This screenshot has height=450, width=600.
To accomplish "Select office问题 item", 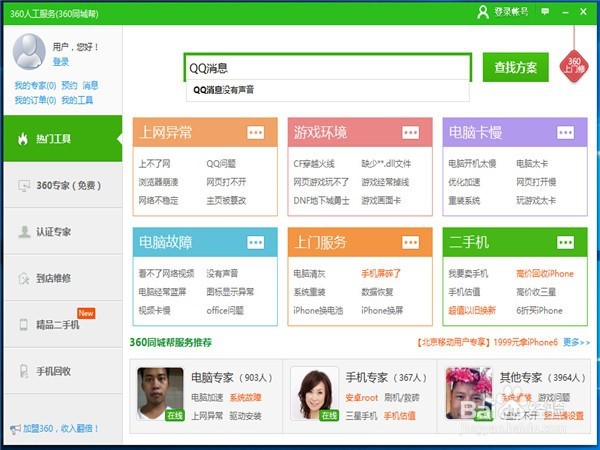I will [x=225, y=310].
